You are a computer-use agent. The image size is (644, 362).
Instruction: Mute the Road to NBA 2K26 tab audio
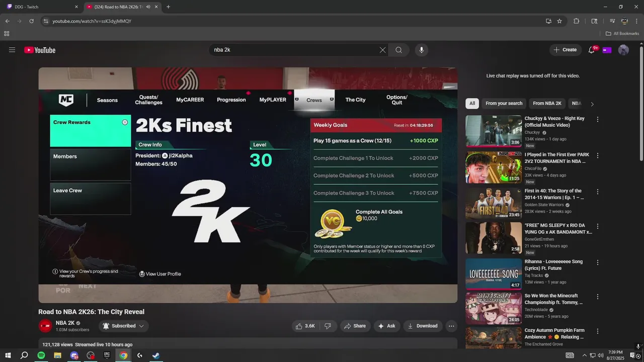[x=148, y=7]
